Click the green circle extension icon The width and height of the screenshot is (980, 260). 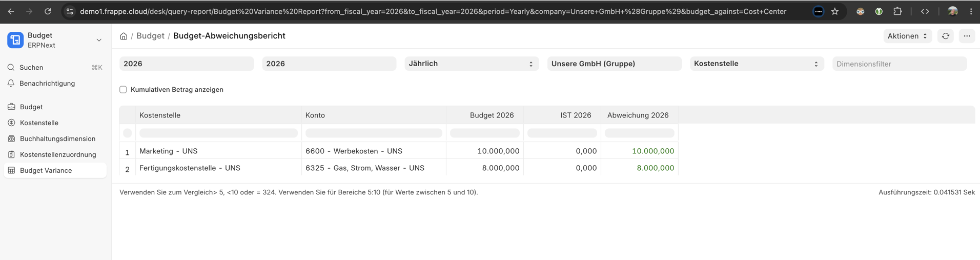[x=879, y=11]
